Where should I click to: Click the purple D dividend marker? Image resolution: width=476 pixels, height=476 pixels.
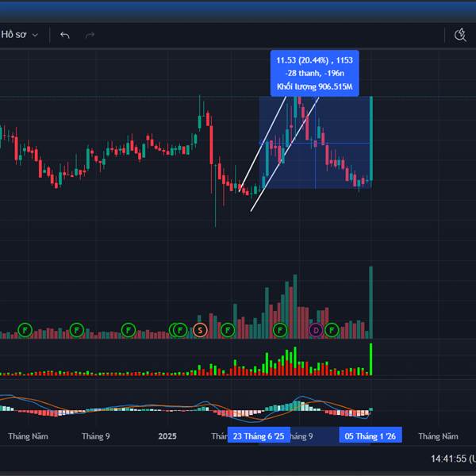(316, 330)
